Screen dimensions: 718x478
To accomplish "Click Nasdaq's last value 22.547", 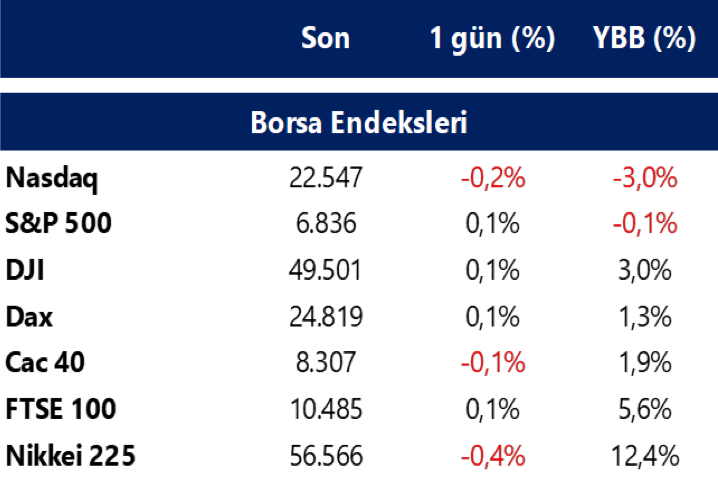I will [x=326, y=179].
